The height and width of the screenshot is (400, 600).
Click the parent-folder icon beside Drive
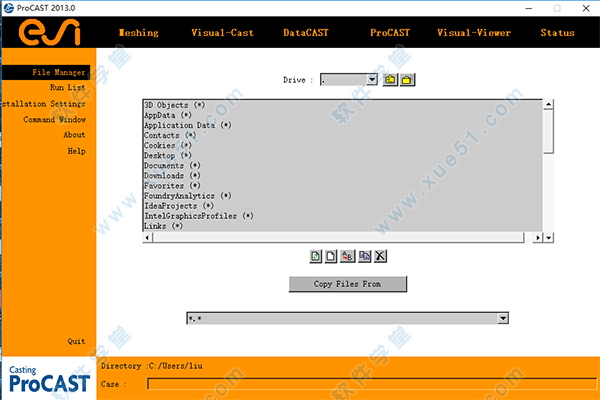pos(390,80)
